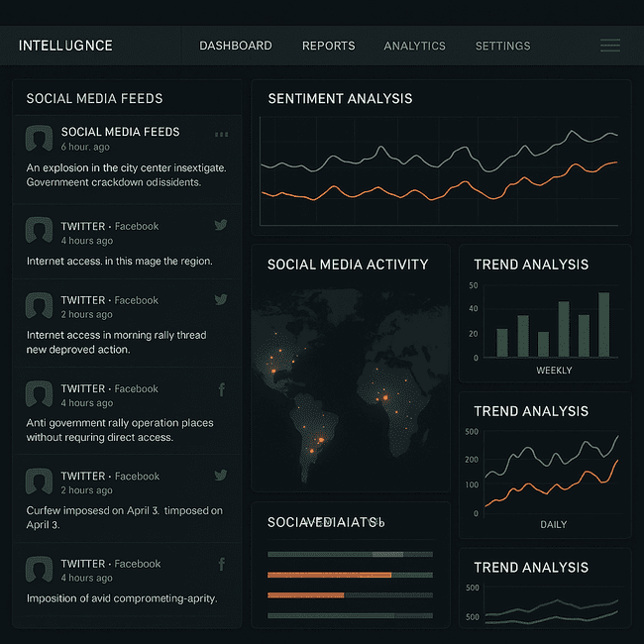Click the INTELLUGNCE logo text
Viewport: 644px width, 644px height.
65,46
